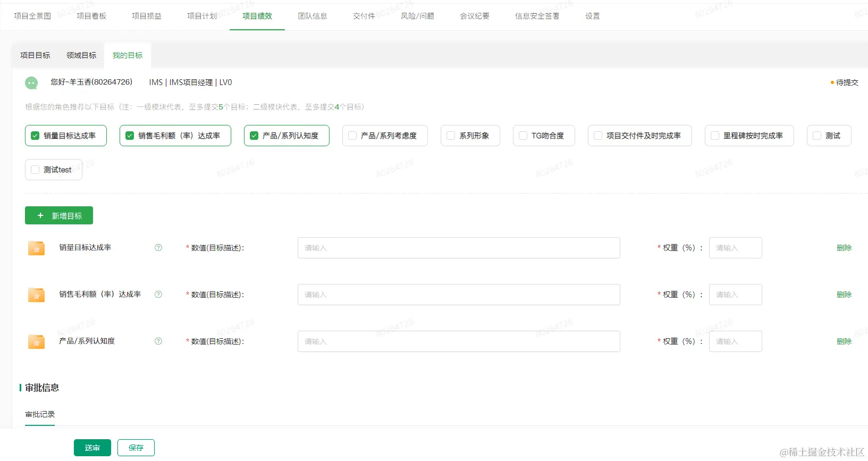The image size is (868, 461).
Task: Focus 权重（%） field for 销售毛利额（率）达成率
Action: [736, 295]
